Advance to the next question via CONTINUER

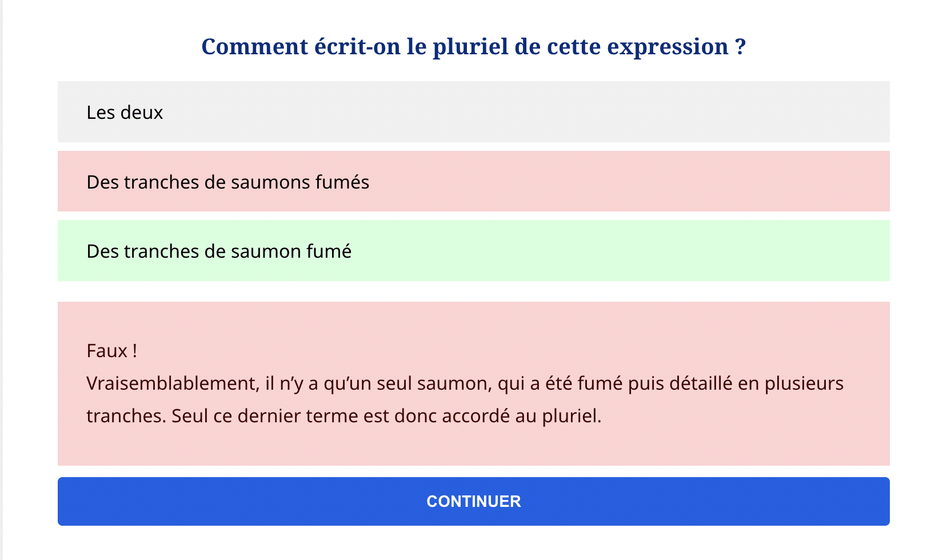point(473,501)
